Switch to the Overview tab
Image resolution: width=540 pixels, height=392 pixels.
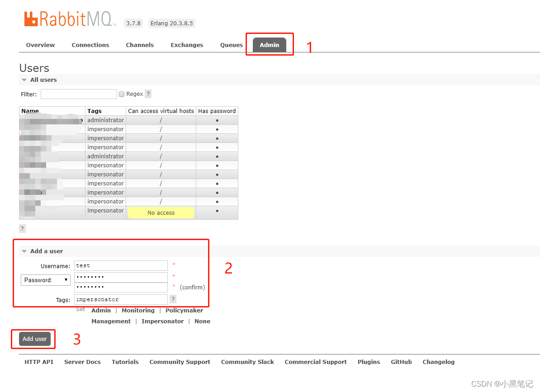tap(40, 45)
